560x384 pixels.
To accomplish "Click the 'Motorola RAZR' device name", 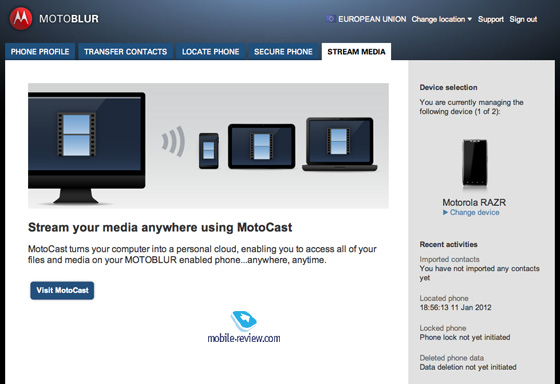I will point(474,203).
